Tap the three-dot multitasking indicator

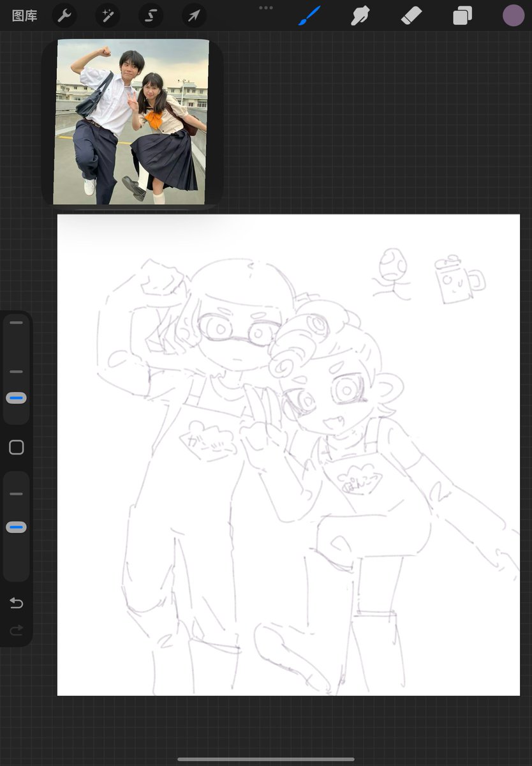[266, 8]
